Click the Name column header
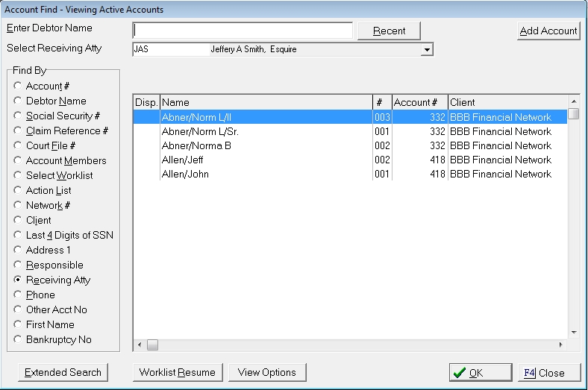The width and height of the screenshot is (588, 390). 266,102
